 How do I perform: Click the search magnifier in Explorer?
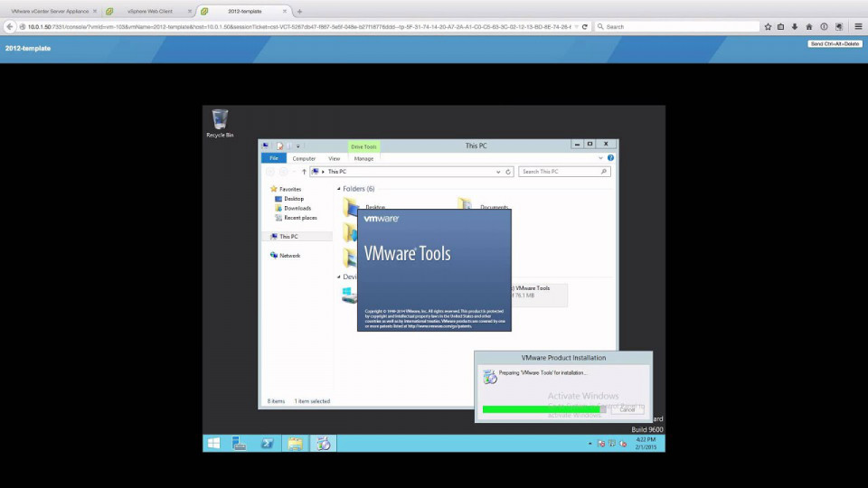(x=604, y=172)
